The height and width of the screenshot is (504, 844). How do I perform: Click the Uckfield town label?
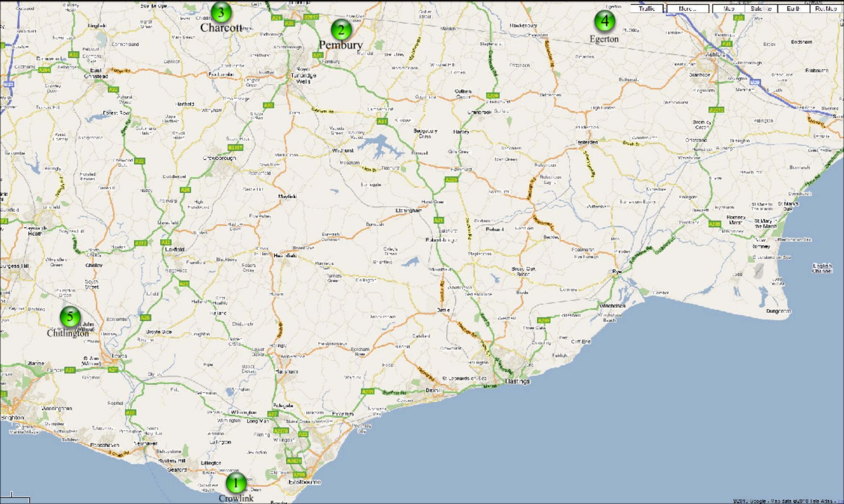pyautogui.click(x=174, y=249)
